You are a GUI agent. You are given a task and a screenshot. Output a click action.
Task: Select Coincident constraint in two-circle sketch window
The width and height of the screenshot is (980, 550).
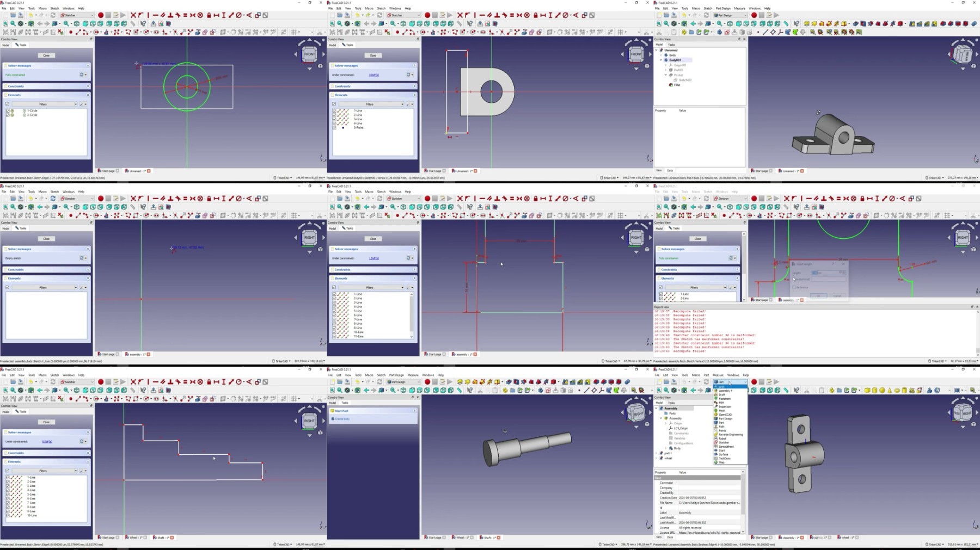tap(133, 15)
